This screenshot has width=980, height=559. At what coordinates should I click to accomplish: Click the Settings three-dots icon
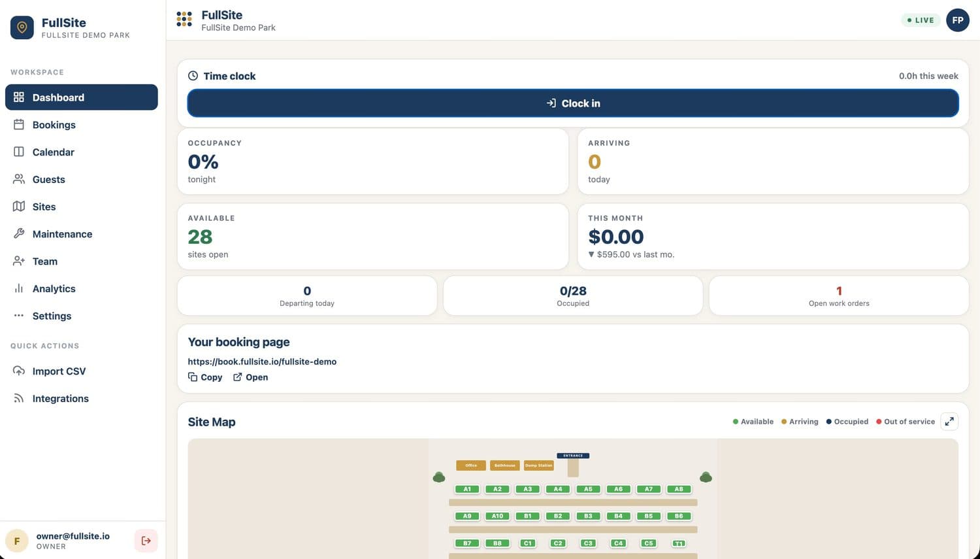point(19,316)
